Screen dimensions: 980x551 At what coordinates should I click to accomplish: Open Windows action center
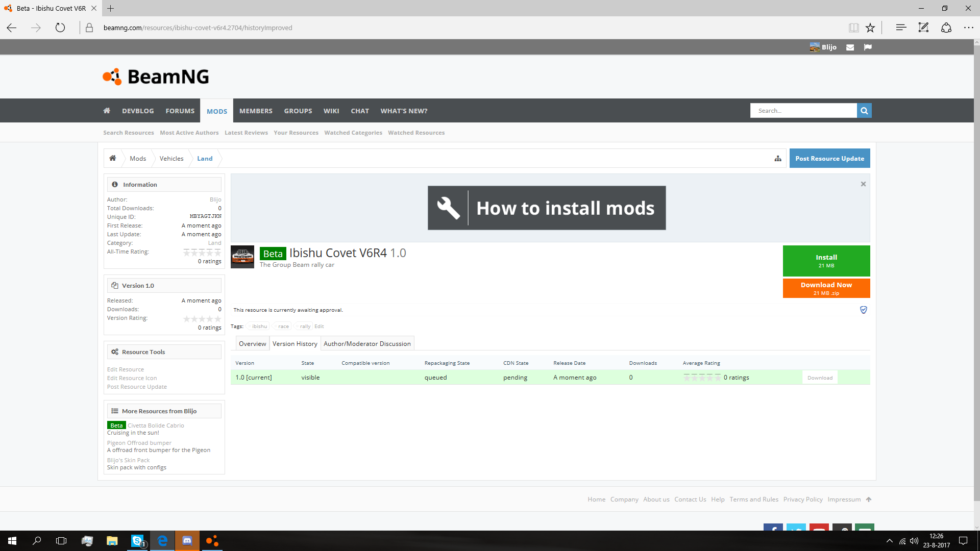click(x=963, y=541)
